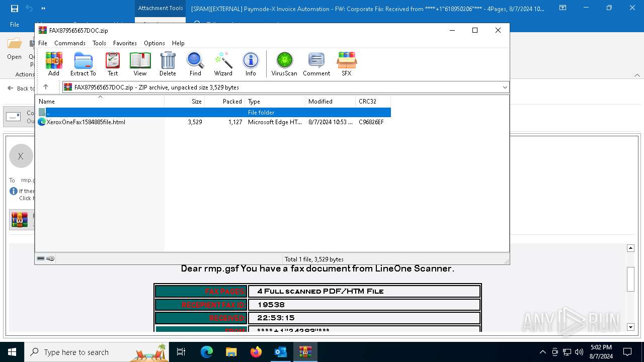Launch Firefox from the taskbar
The image size is (644, 362).
click(x=256, y=352)
